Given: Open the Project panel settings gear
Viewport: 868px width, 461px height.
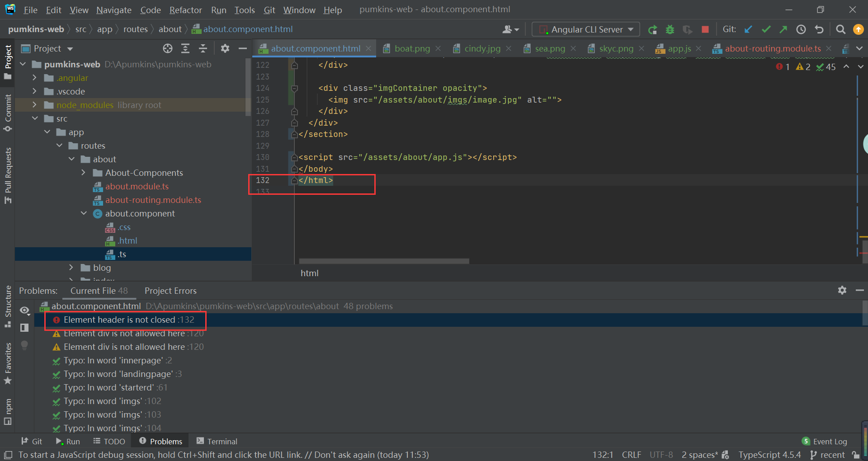Looking at the screenshot, I should 225,48.
